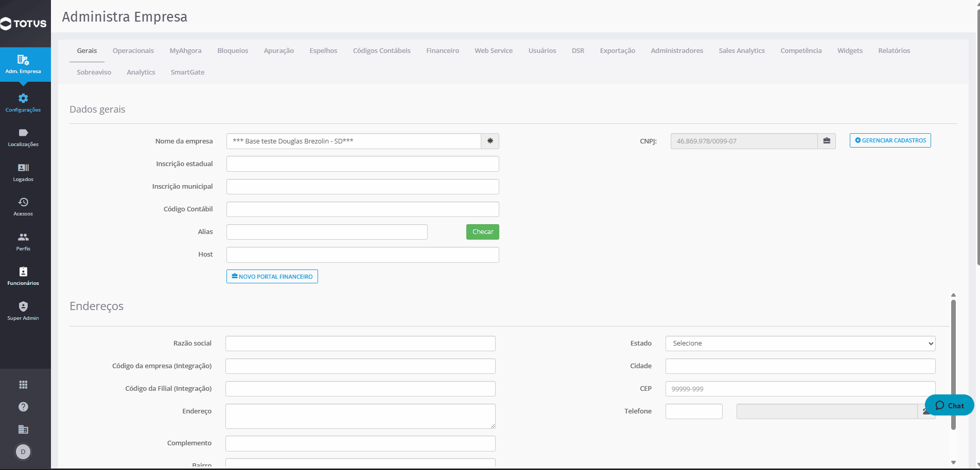This screenshot has width=980, height=470.
Task: Click the Razão social field
Action: [360, 344]
